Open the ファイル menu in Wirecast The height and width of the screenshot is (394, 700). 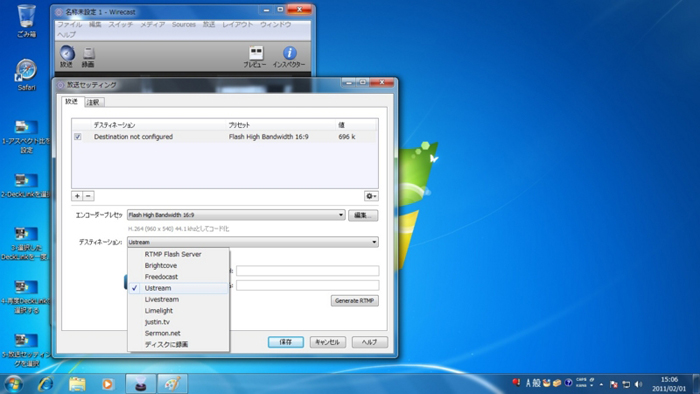click(x=70, y=25)
